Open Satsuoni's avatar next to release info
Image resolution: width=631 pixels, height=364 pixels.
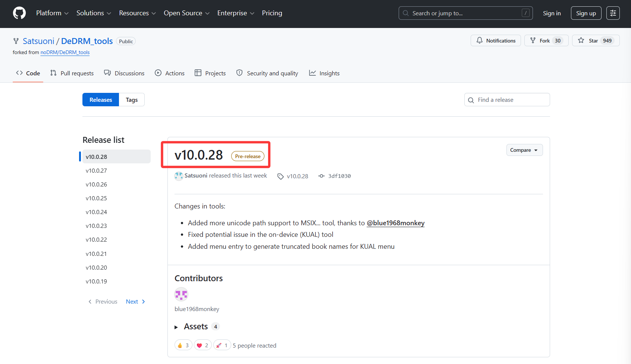coord(179,176)
